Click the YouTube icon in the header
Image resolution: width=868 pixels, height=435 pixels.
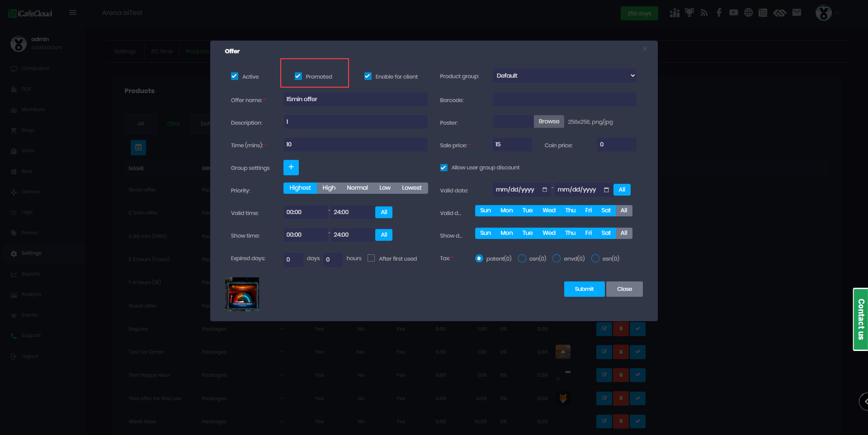733,13
